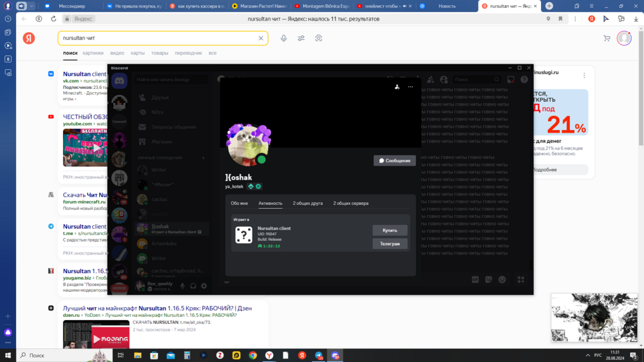The width and height of the screenshot is (644, 362).
Task: Click the Купить button for Nursultan client
Action: 390,231
